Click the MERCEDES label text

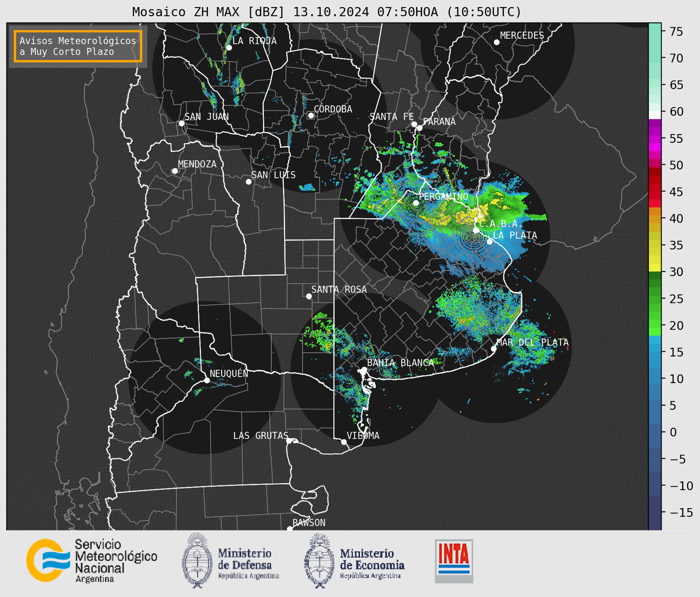(x=522, y=36)
